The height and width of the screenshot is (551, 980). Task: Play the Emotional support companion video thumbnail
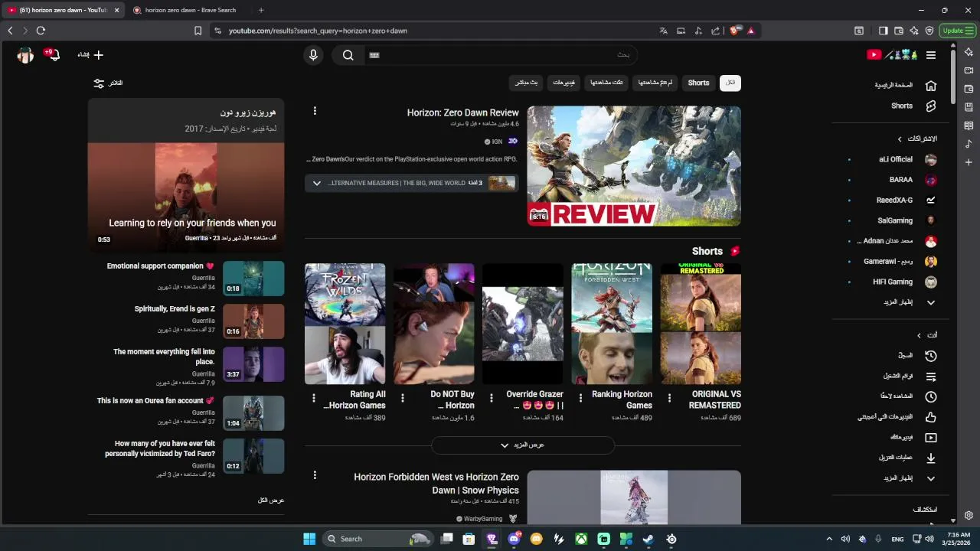tap(253, 279)
